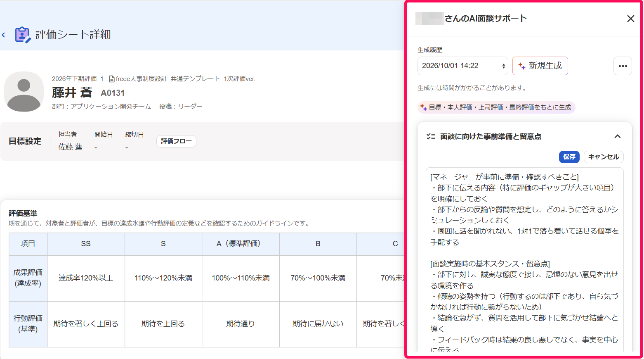Click the 達成率120%以上 cell

(86, 278)
